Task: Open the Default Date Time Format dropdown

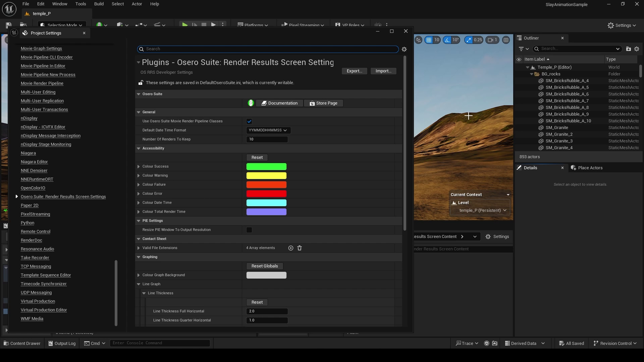Action: (268, 130)
